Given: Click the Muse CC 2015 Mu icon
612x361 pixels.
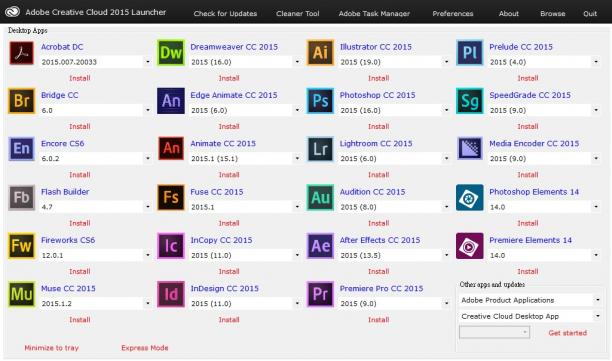Looking at the screenshot, I should pos(21,294).
